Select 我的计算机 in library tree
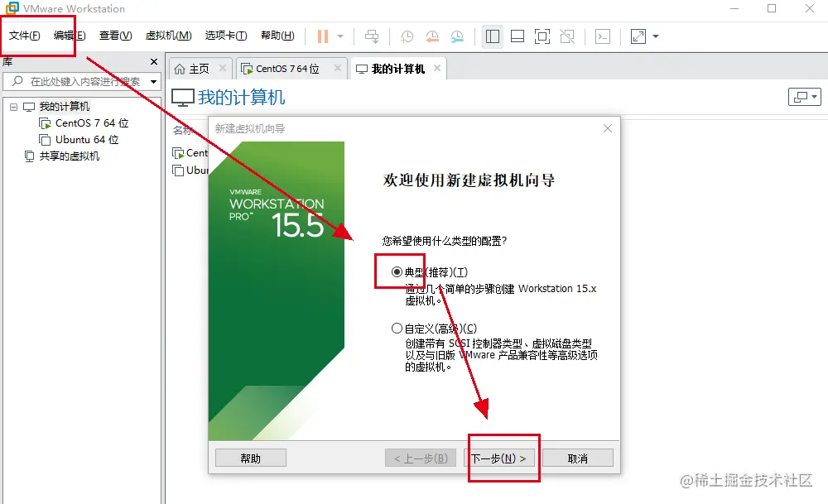This screenshot has height=504, width=828. 65,107
